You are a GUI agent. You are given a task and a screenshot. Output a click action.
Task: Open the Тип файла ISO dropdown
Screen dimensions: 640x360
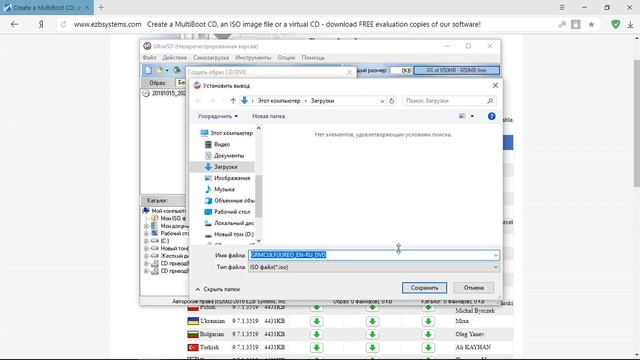[x=495, y=267]
